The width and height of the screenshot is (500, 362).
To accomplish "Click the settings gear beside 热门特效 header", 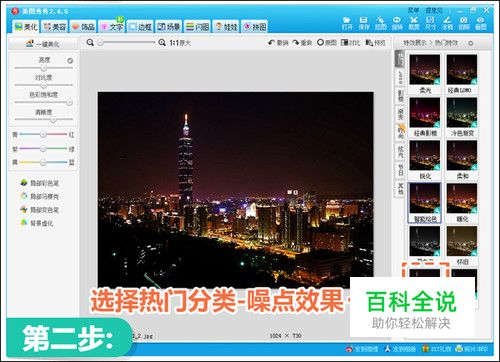I will tap(471, 43).
